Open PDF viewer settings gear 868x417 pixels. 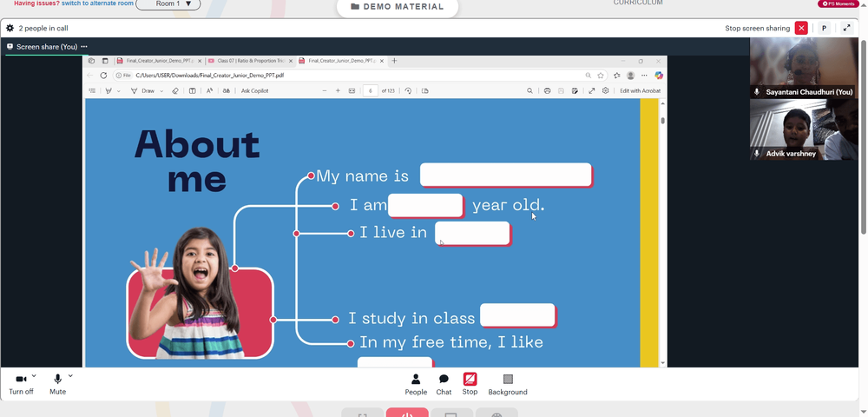[606, 91]
